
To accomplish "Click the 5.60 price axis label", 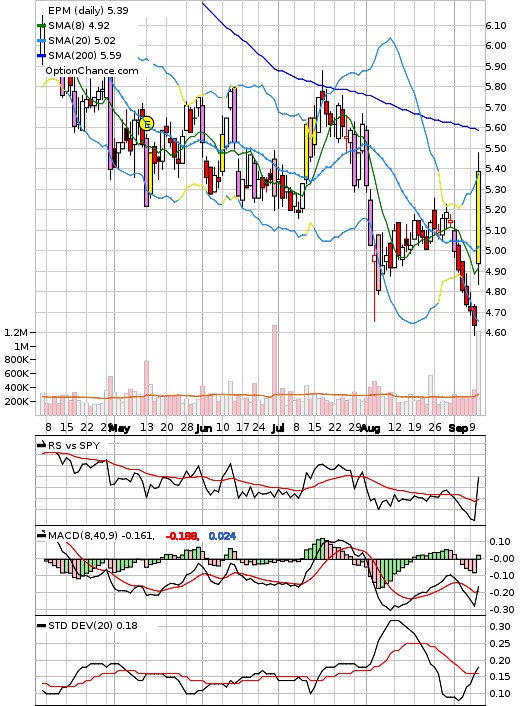I will (496, 127).
